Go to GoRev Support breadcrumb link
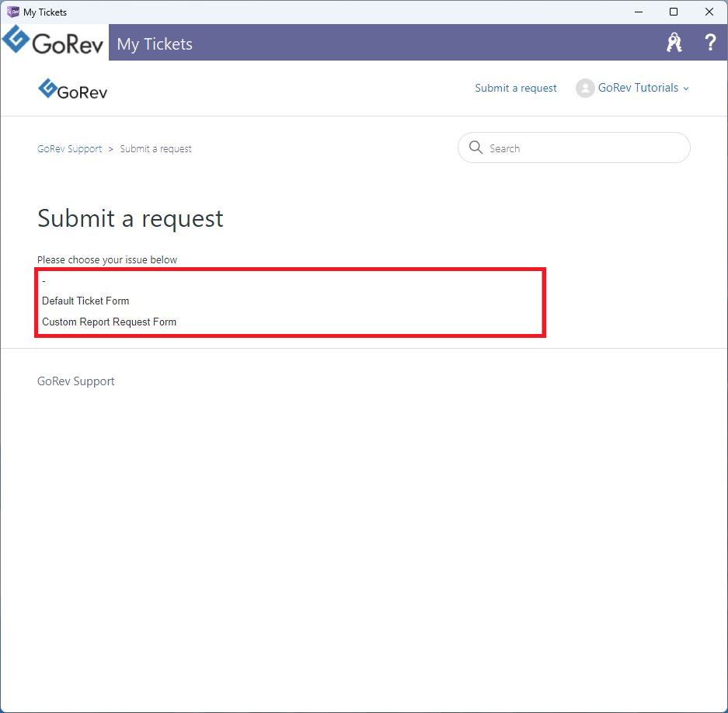 click(x=70, y=149)
